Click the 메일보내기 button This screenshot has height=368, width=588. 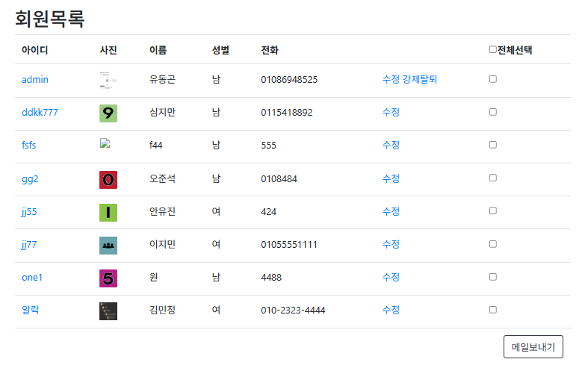point(533,346)
